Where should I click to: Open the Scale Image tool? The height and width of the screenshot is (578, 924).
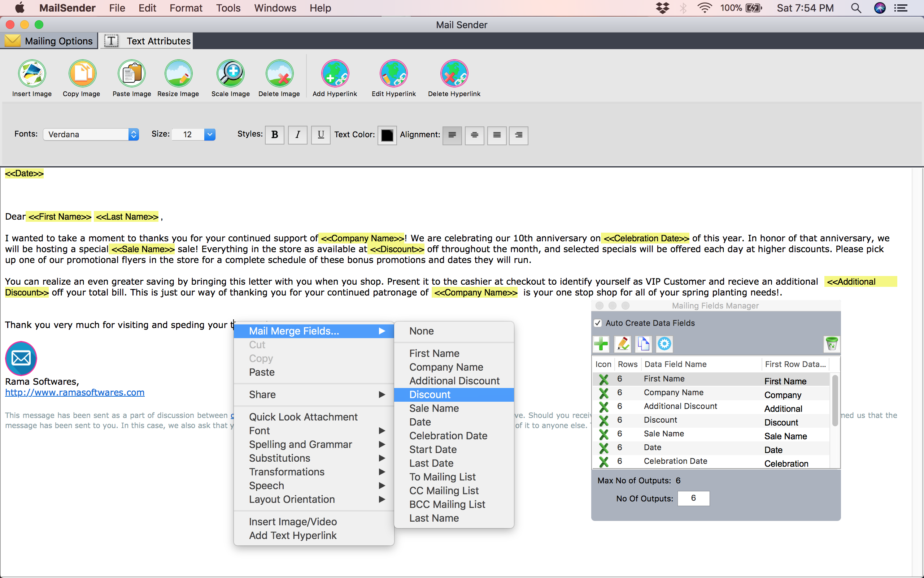pyautogui.click(x=231, y=73)
